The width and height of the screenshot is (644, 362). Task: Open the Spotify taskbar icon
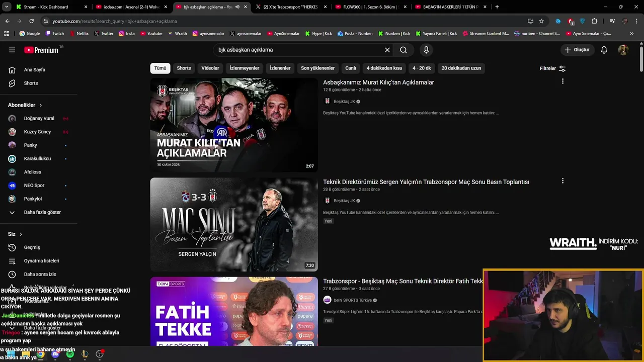(70, 354)
